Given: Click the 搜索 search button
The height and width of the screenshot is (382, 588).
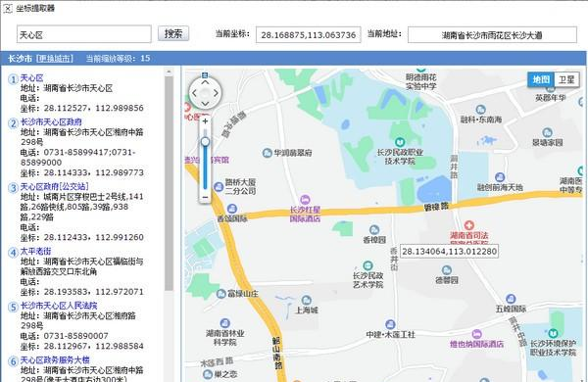Looking at the screenshot, I should click(x=173, y=33).
